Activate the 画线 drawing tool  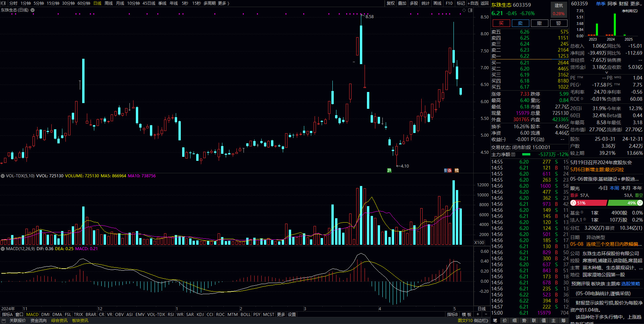[437, 3]
